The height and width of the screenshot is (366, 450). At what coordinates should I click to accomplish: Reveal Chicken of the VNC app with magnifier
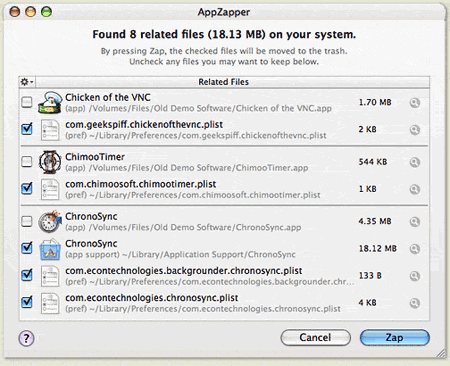tap(415, 103)
